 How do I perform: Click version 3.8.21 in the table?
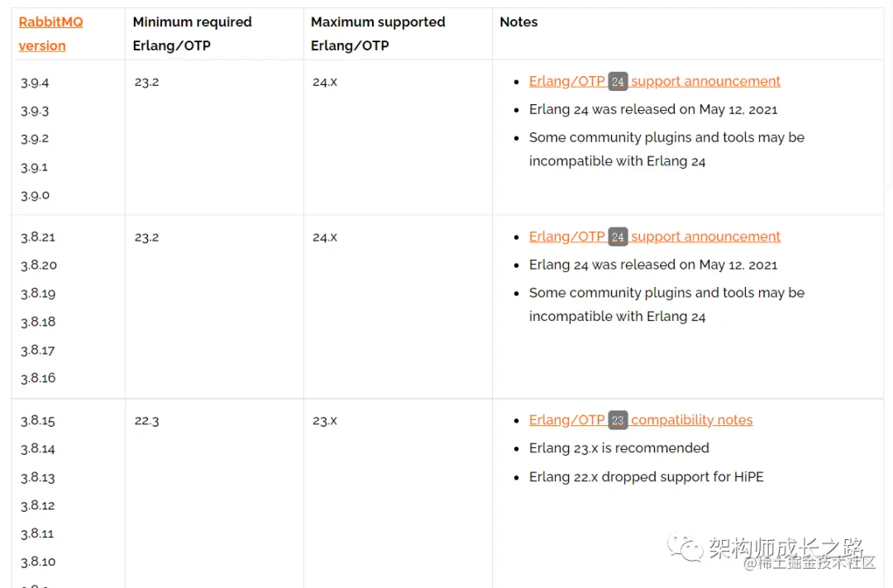coord(38,237)
